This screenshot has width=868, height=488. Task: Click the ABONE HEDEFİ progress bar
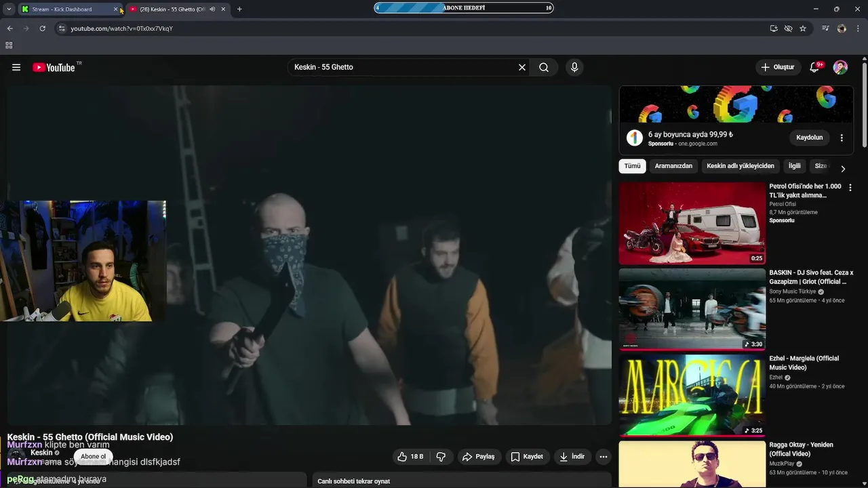[464, 8]
